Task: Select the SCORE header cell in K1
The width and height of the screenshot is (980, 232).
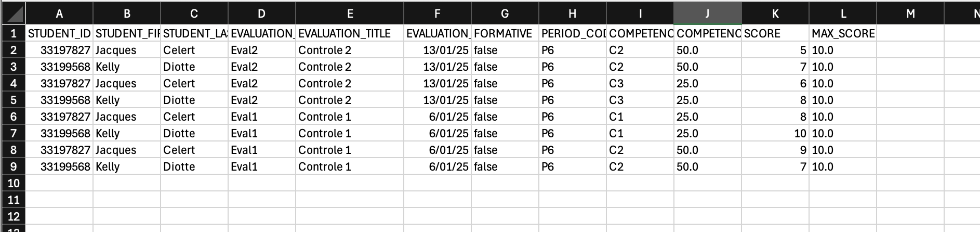Action: pyautogui.click(x=775, y=34)
